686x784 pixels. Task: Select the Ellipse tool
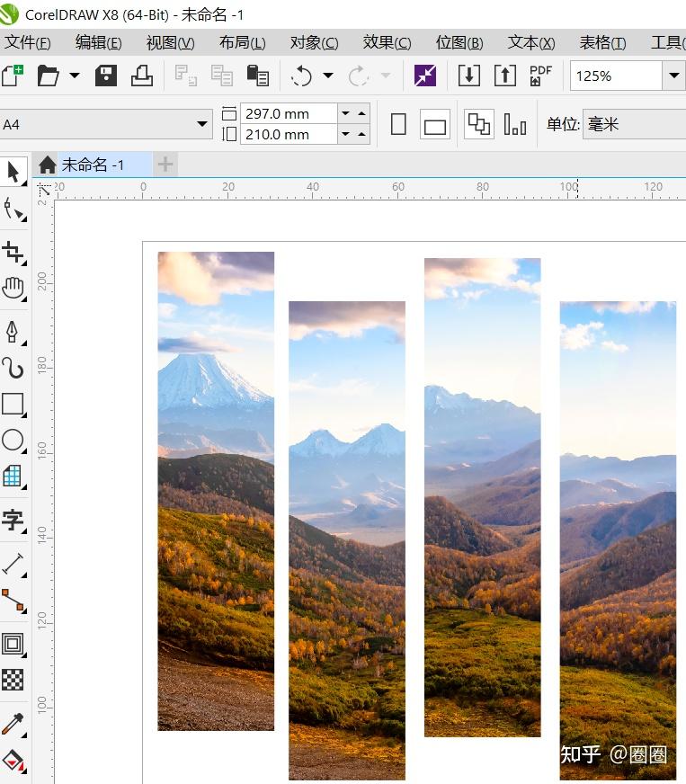(x=13, y=441)
